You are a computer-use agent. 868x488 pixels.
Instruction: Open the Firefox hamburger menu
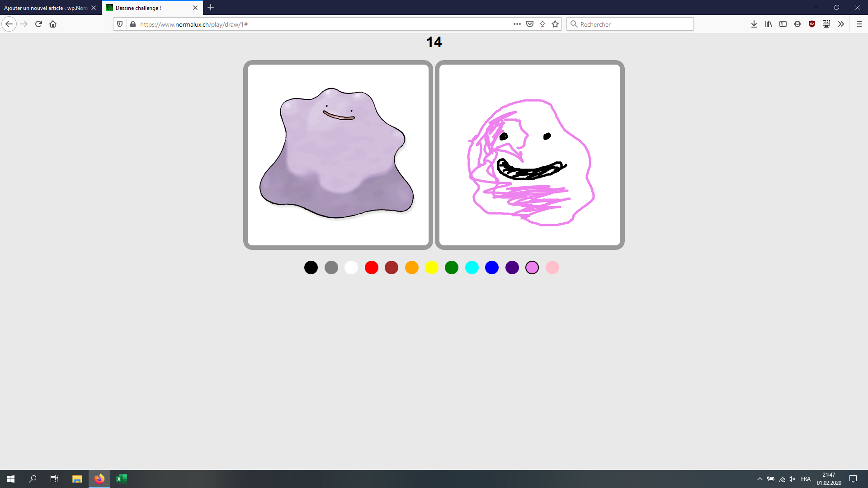click(x=859, y=24)
